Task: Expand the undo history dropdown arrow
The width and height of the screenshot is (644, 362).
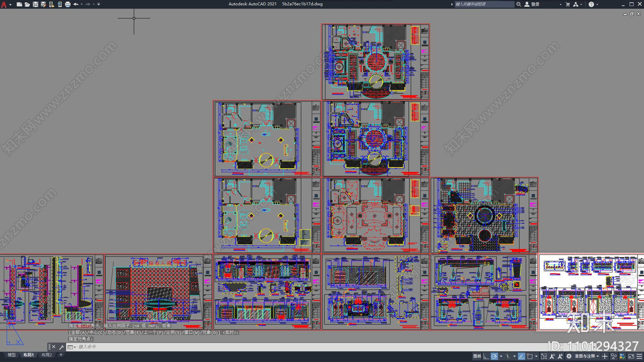Action: click(82, 4)
